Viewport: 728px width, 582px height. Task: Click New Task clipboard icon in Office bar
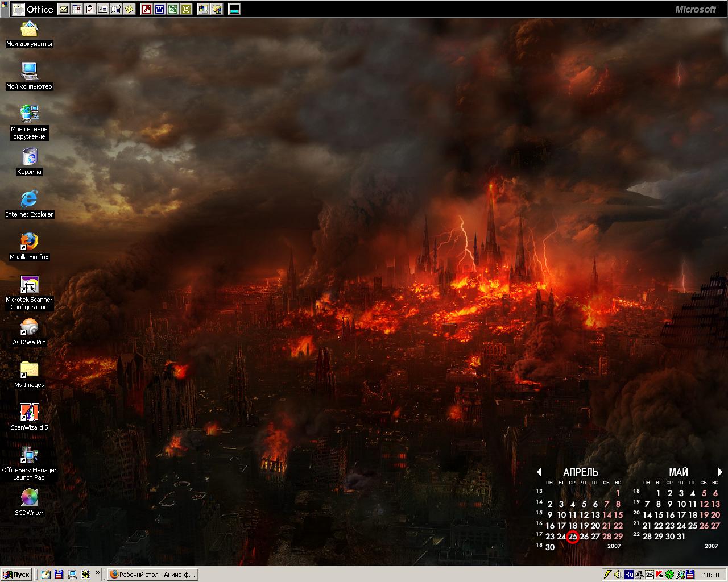pyautogui.click(x=89, y=9)
